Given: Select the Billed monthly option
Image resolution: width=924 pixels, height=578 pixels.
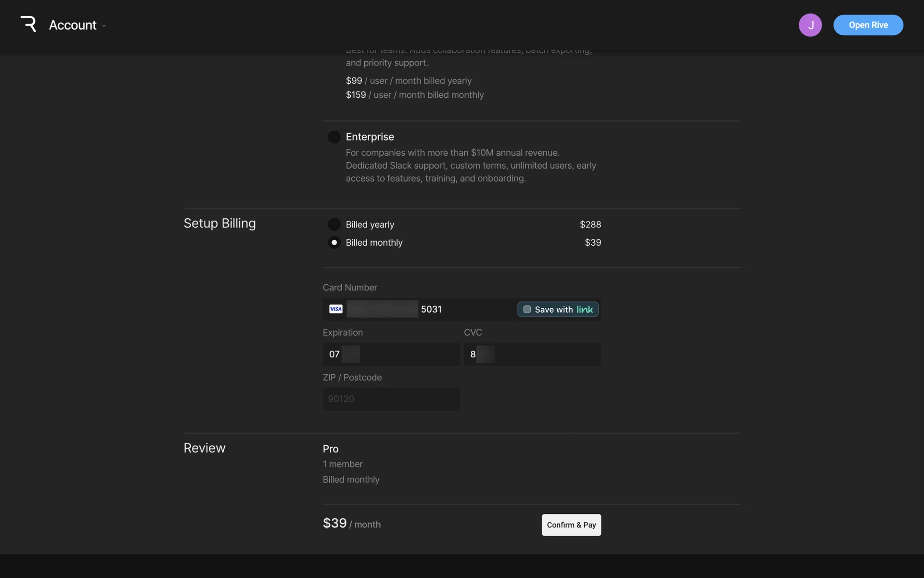Looking at the screenshot, I should pyautogui.click(x=334, y=243).
